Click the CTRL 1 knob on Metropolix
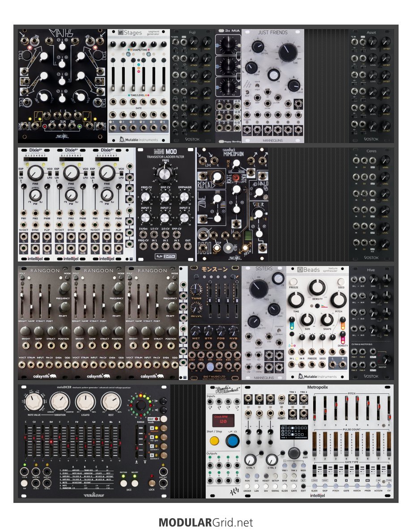 tap(250, 459)
